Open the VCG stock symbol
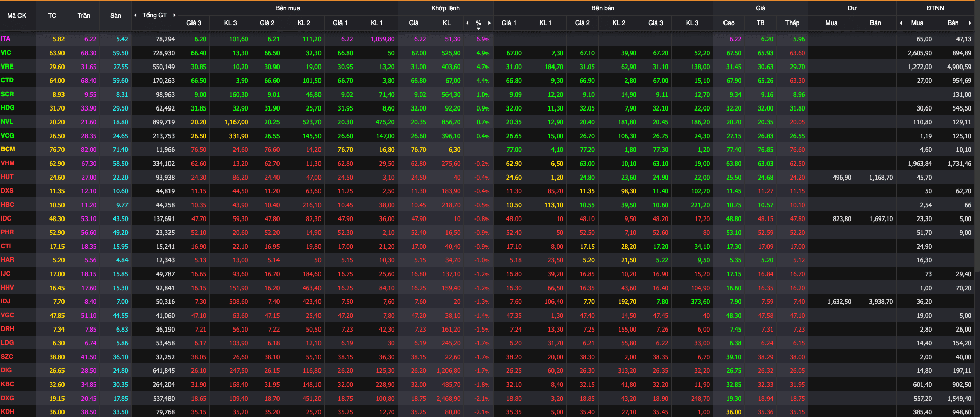Image resolution: width=980 pixels, height=417 pixels. click(8, 136)
